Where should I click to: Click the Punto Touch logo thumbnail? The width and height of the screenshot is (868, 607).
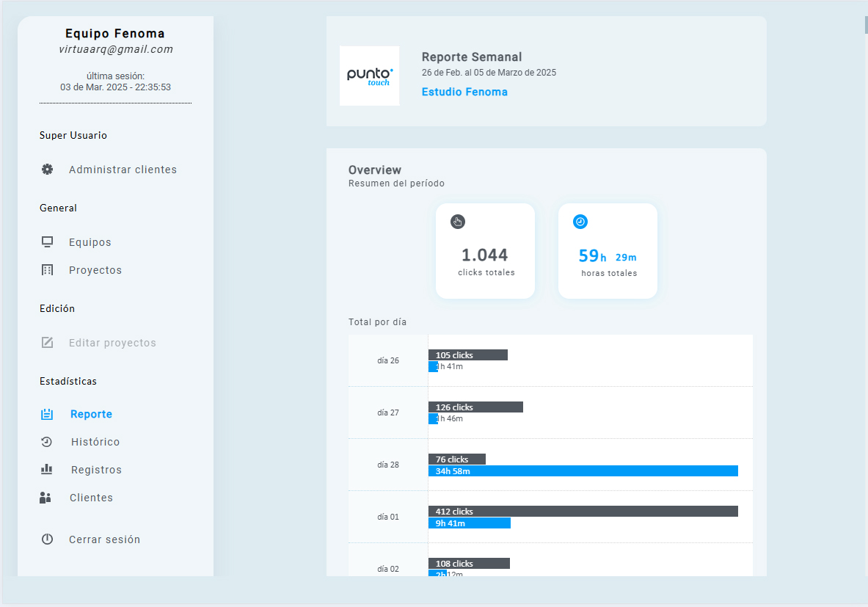pyautogui.click(x=370, y=76)
